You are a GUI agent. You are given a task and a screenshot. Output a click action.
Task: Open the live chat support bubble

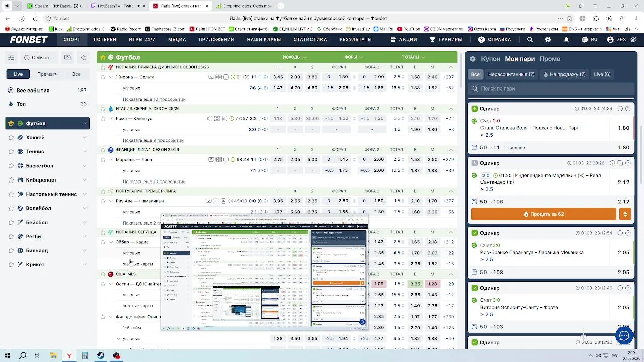624,336
